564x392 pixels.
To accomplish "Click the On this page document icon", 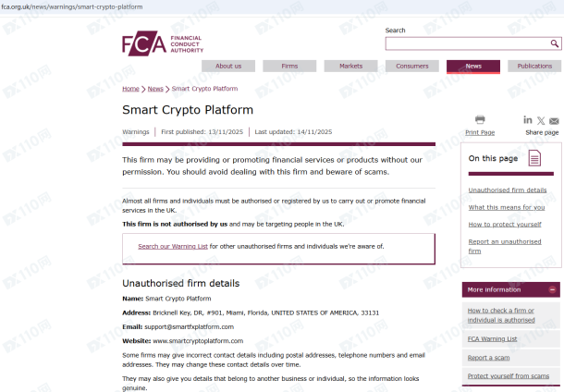I will pos(534,158).
